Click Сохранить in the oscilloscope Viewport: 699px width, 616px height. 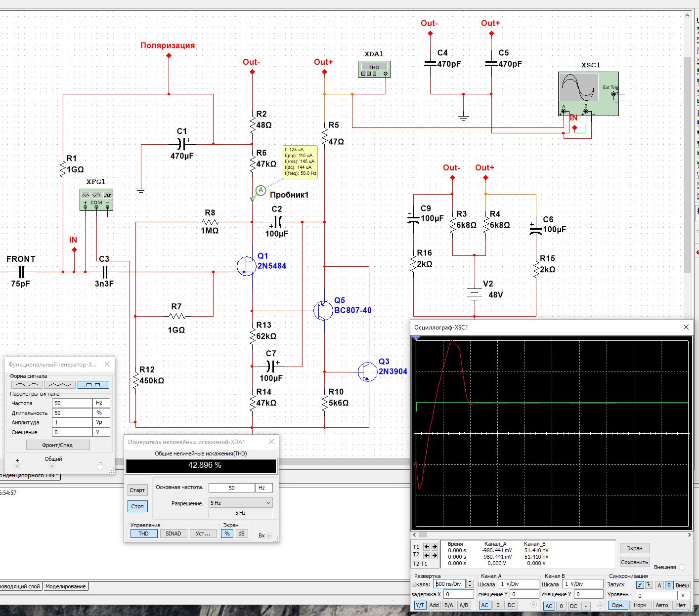(635, 562)
